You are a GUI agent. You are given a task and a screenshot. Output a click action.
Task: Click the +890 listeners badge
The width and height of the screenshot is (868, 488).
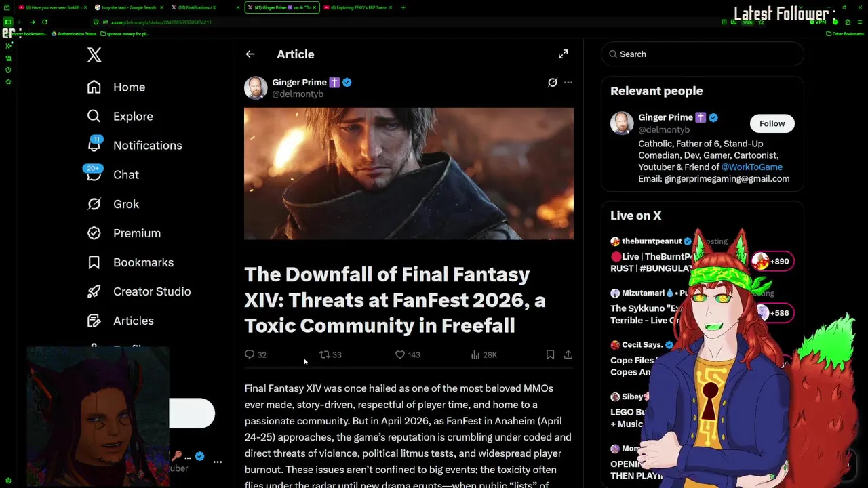tap(772, 261)
